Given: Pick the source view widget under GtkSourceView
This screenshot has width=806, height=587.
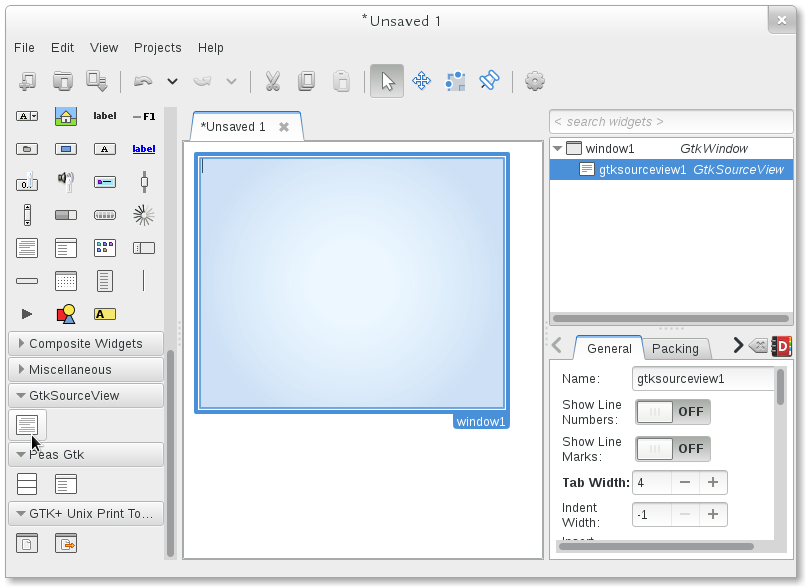Looking at the screenshot, I should pyautogui.click(x=27, y=425).
